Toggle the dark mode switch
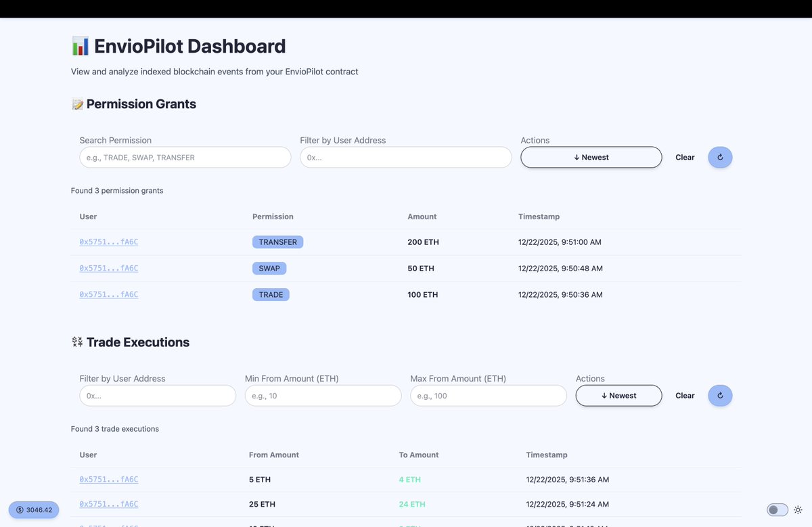Screen dimensions: 812x527 coord(777,510)
